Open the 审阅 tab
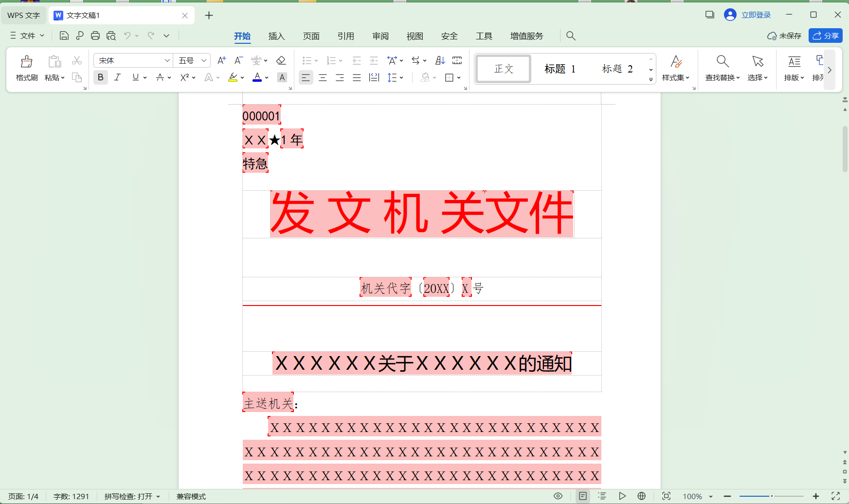This screenshot has height=504, width=849. click(380, 36)
